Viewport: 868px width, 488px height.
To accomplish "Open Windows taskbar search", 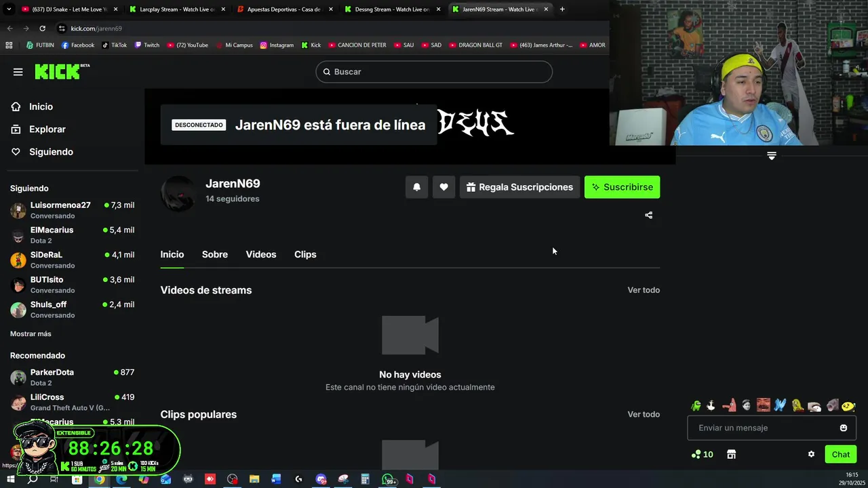I will (x=33, y=479).
